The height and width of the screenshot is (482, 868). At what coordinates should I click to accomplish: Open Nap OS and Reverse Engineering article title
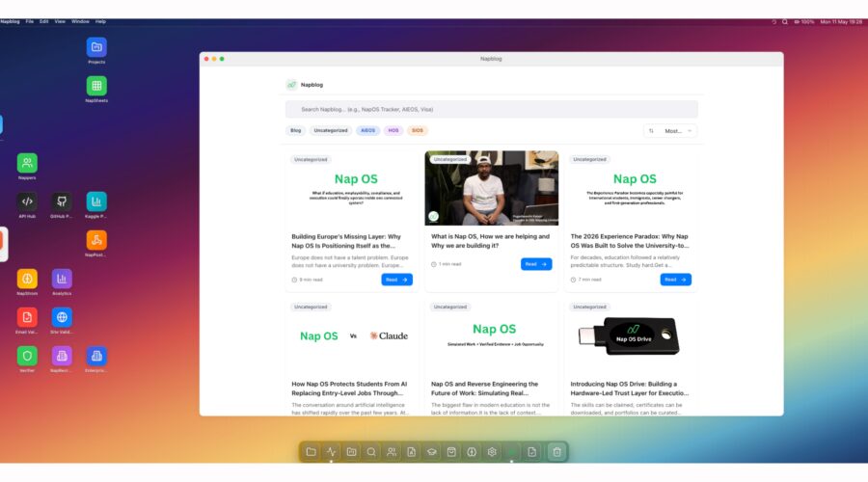tap(484, 388)
